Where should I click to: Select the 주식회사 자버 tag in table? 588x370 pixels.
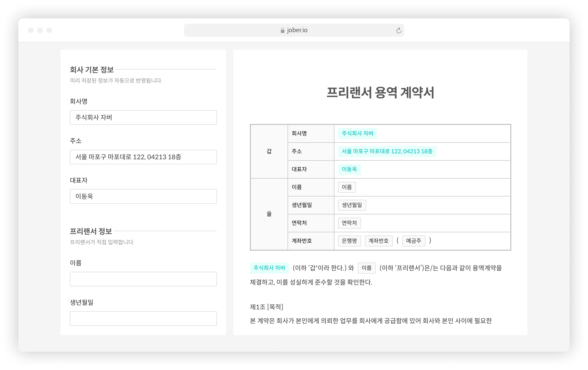coord(357,133)
